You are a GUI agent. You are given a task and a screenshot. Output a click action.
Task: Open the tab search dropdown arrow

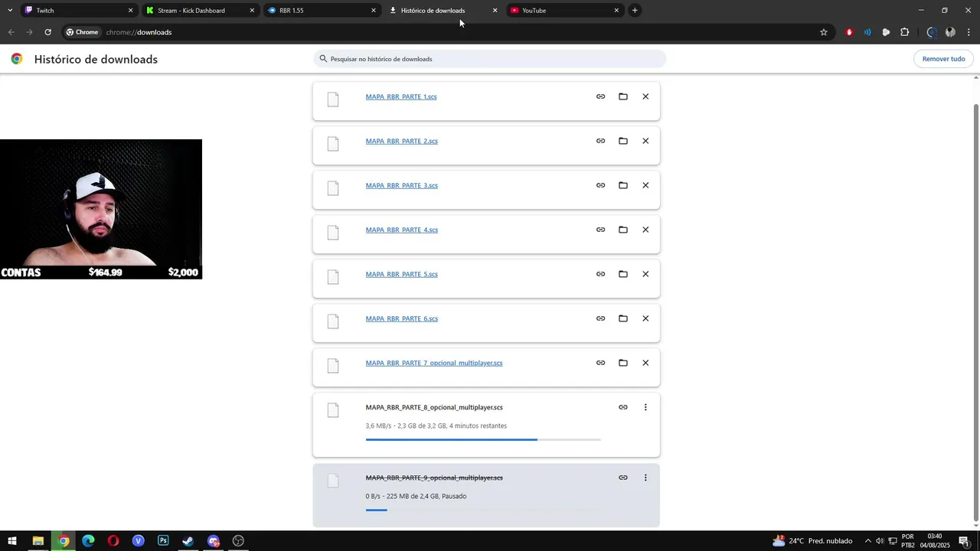[9, 11]
